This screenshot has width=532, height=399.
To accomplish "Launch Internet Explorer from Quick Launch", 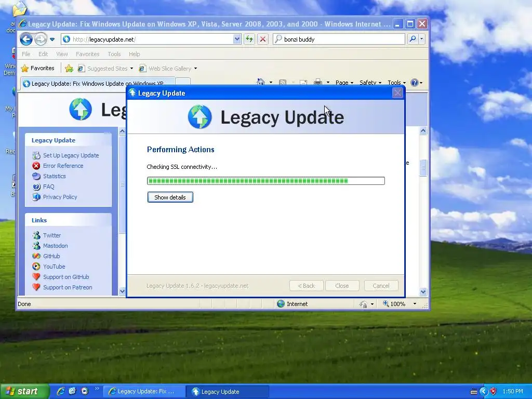I will coord(61,391).
